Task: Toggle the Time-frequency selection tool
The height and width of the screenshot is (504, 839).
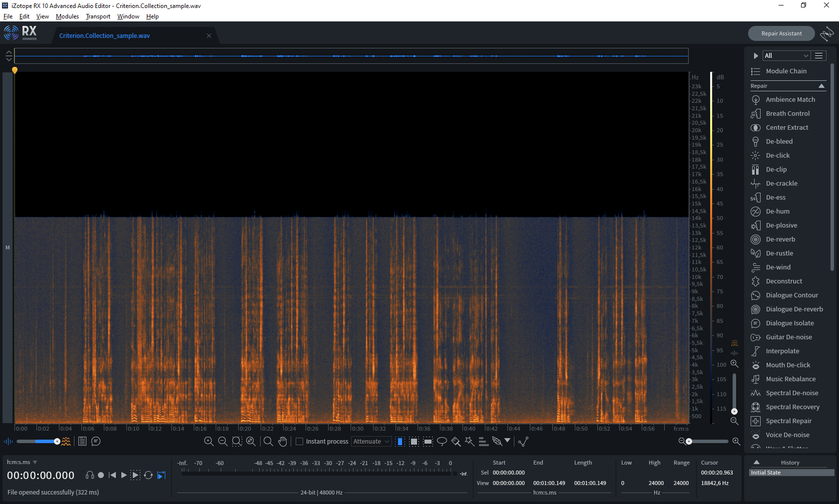Action: click(x=414, y=441)
